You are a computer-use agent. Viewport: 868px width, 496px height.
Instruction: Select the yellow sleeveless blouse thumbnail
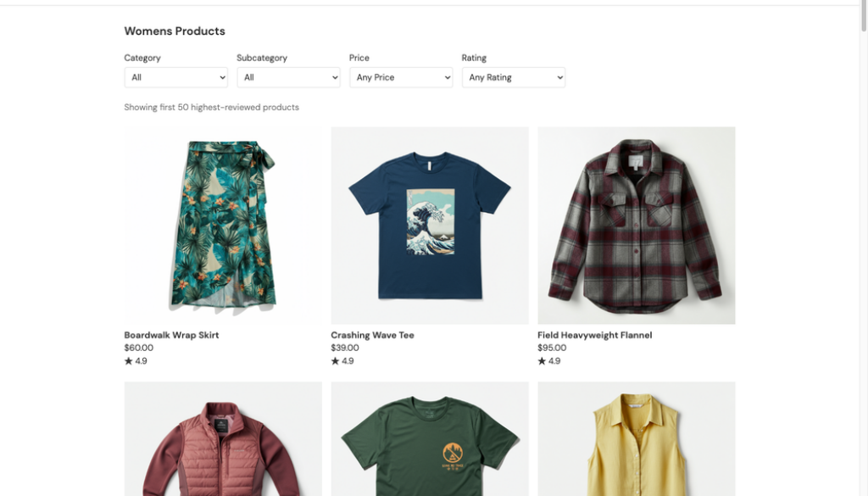636,439
